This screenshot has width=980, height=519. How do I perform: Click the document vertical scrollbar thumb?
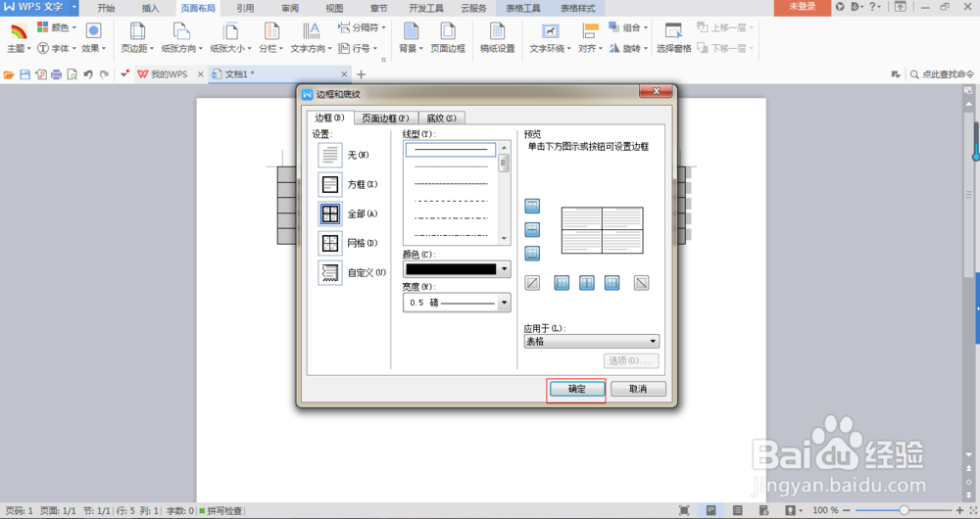point(969,193)
